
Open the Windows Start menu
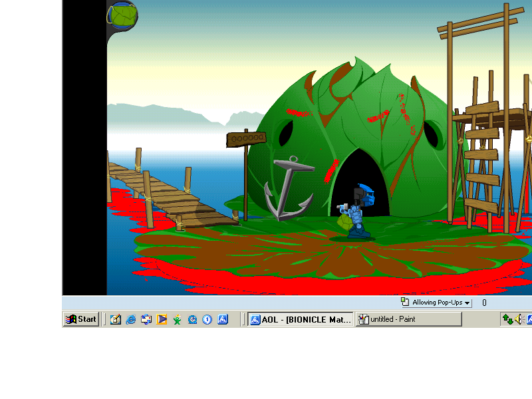[x=81, y=319]
